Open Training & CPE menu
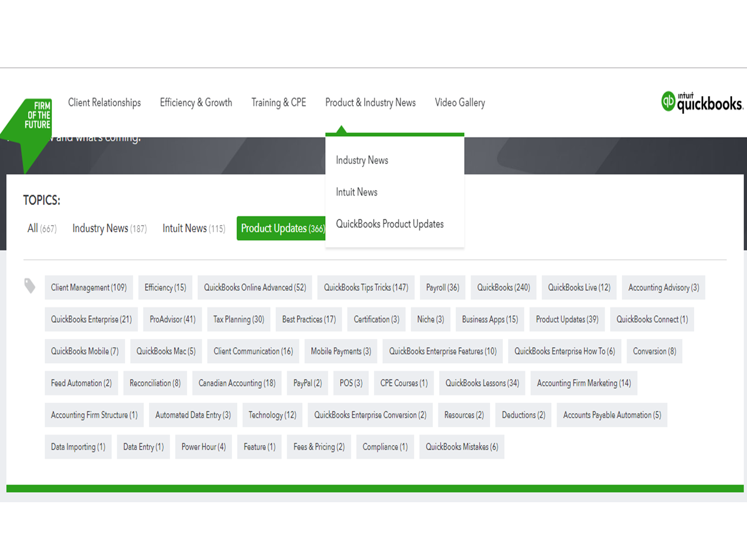The height and width of the screenshot is (560, 747). click(x=278, y=103)
